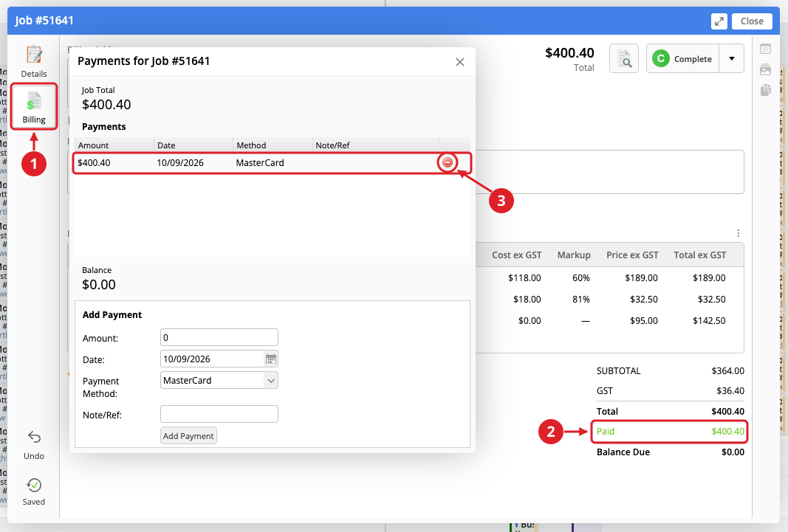The image size is (788, 532).
Task: Click the Date column header
Action: (x=166, y=145)
